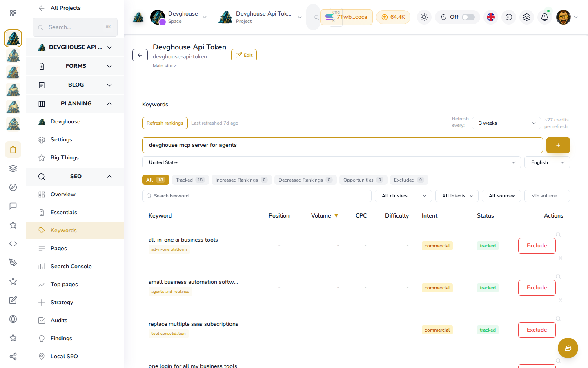Open the notifications bell

[x=545, y=17]
